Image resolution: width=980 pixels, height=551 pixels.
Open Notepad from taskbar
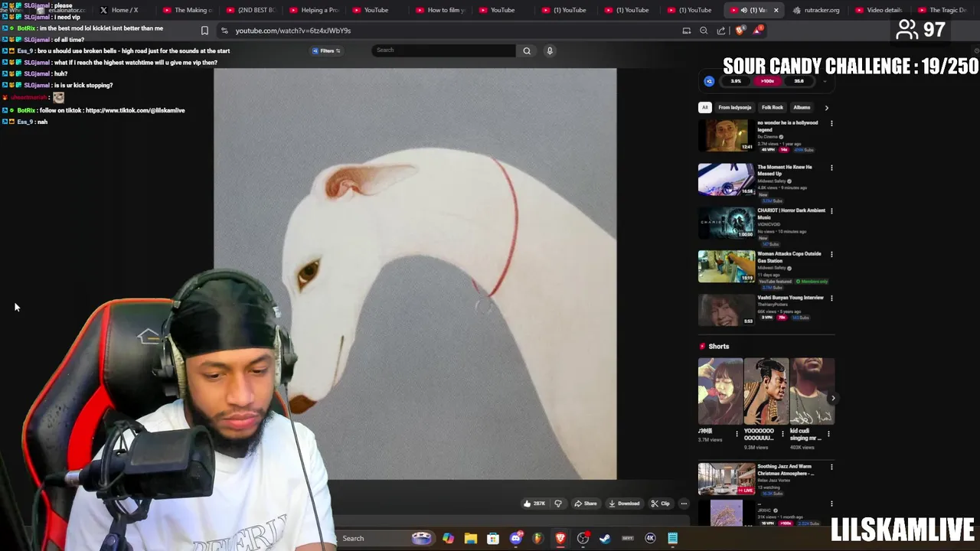tap(672, 538)
